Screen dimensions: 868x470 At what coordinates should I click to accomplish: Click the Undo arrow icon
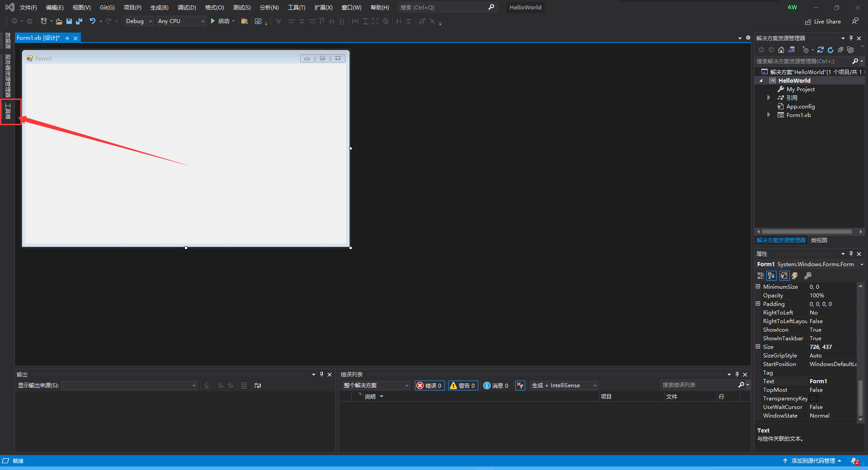coord(92,21)
